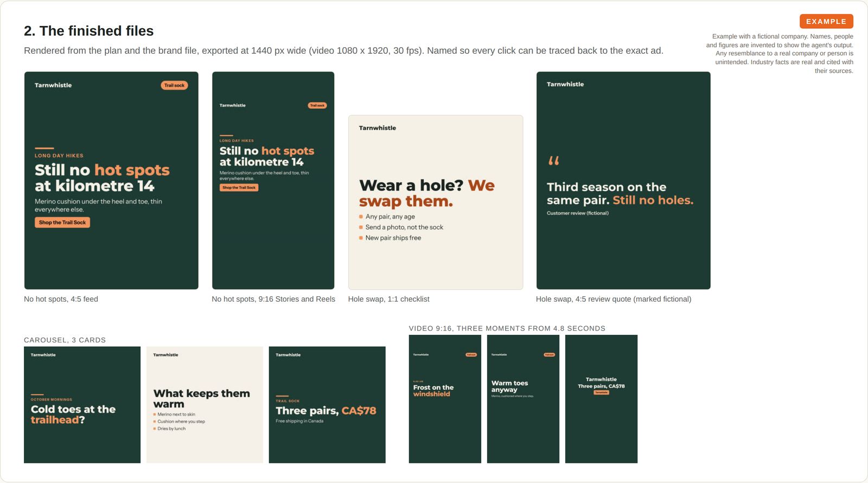Click the 'CAROUSEL, 3 CARDS' label
Image resolution: width=868 pixels, height=483 pixels.
pos(65,340)
